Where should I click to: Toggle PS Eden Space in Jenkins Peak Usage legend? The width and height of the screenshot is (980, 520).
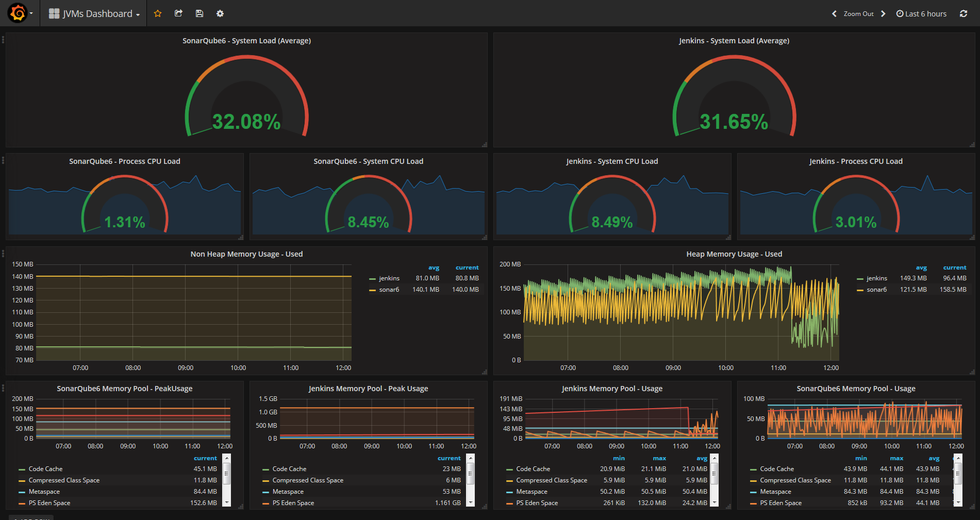(x=293, y=503)
